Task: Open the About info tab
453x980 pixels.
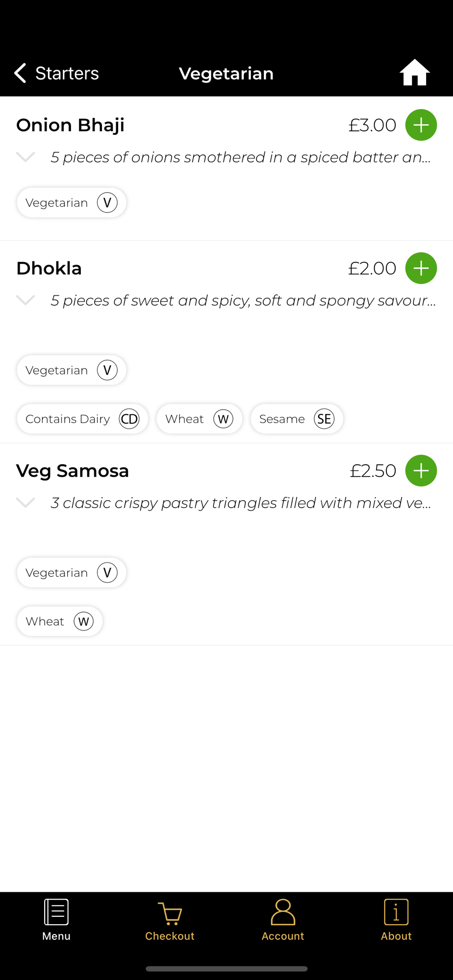Action: click(396, 920)
